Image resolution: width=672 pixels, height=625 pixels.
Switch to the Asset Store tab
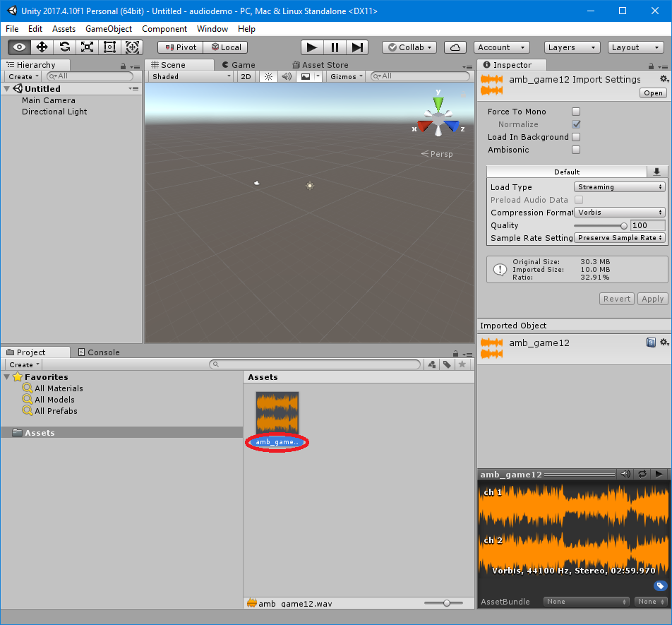(x=320, y=65)
